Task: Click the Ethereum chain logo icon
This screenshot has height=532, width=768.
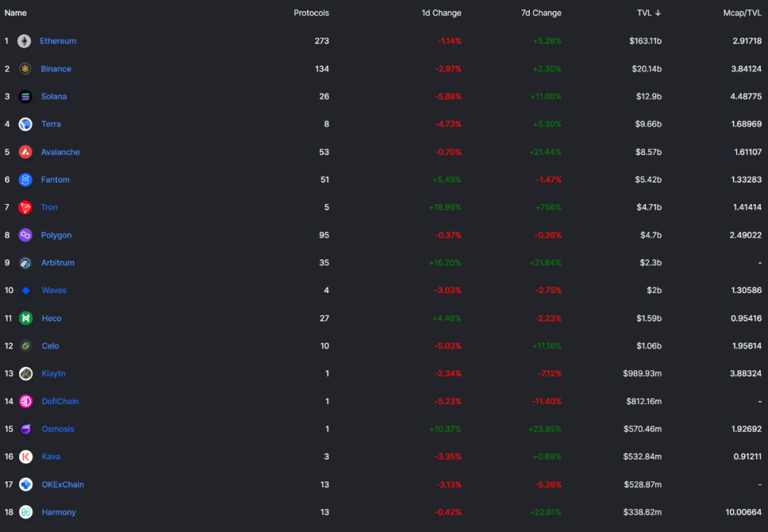Action: [24, 41]
